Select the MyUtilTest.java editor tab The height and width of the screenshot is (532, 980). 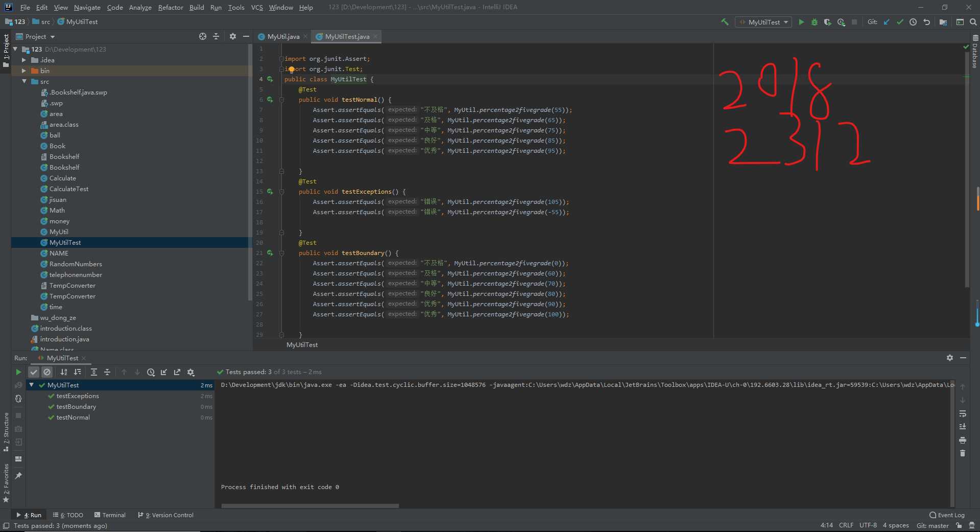pyautogui.click(x=347, y=36)
